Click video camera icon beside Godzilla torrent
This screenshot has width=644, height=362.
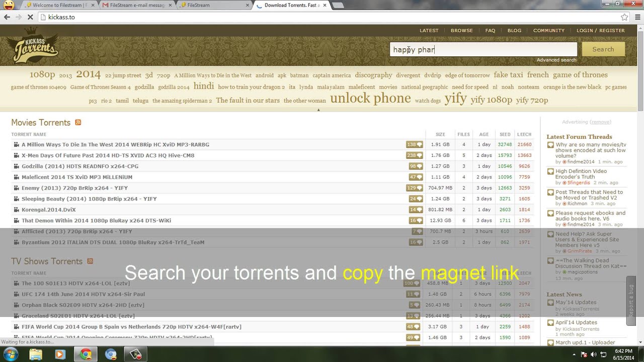16,166
